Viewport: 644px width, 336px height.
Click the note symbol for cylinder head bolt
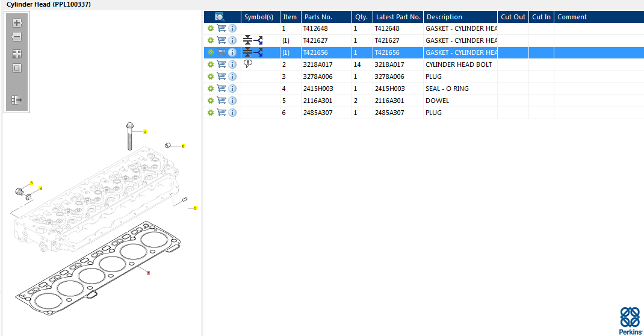[x=247, y=64]
